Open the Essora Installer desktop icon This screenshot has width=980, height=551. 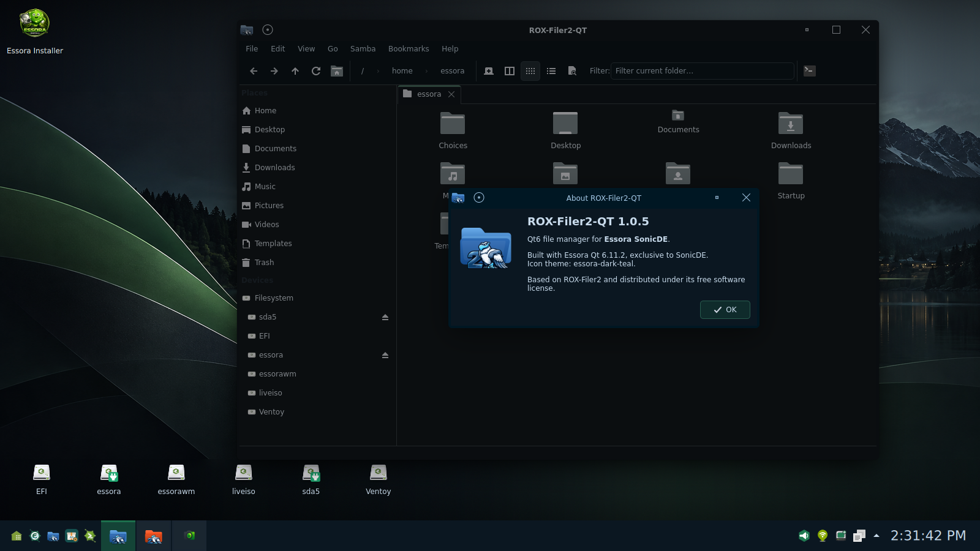(35, 32)
